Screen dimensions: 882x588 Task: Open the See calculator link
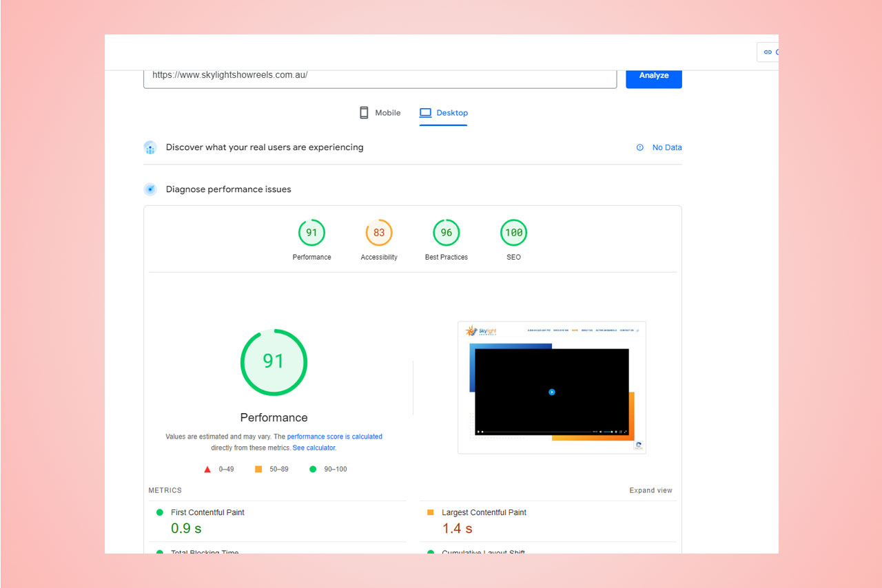point(314,448)
